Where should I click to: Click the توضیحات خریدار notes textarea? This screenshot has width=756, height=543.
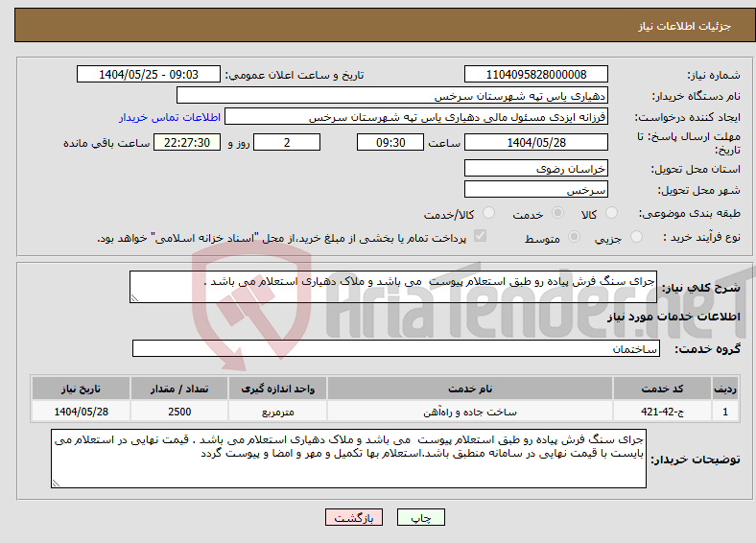pyautogui.click(x=348, y=459)
